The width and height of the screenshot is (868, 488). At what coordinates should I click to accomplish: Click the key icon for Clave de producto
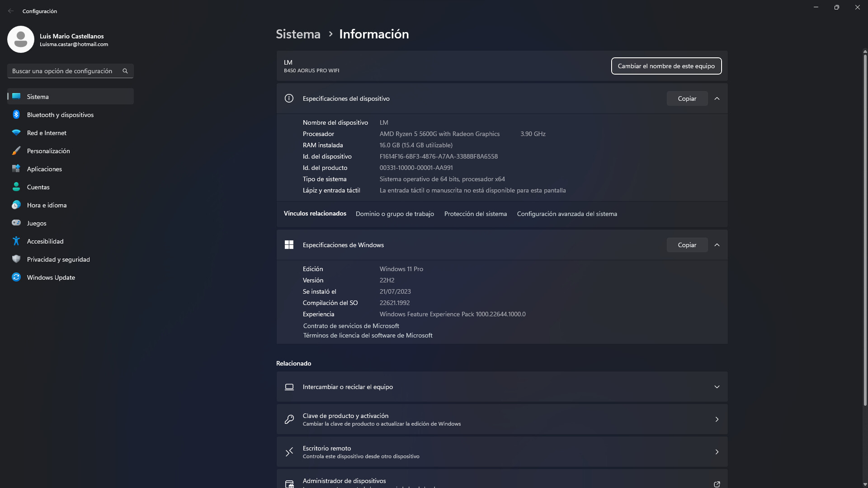point(289,419)
